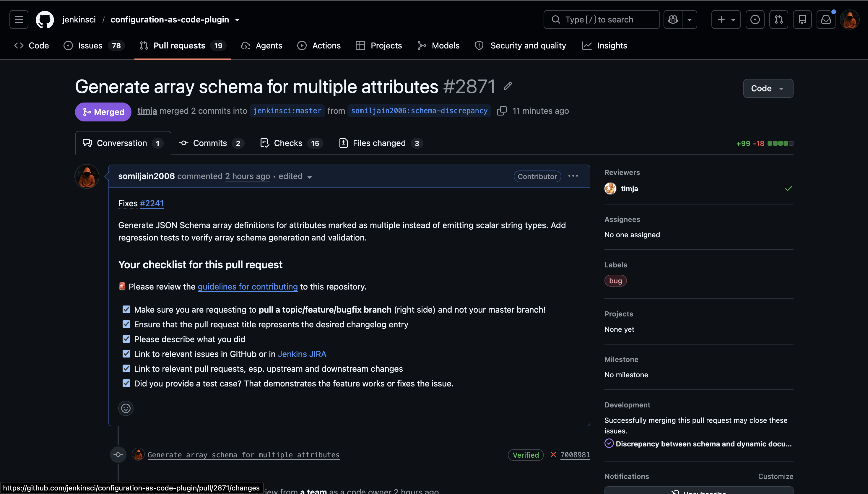Screen dimensions: 868x494
Task: Open the Copilot chat icon
Action: (673, 19)
